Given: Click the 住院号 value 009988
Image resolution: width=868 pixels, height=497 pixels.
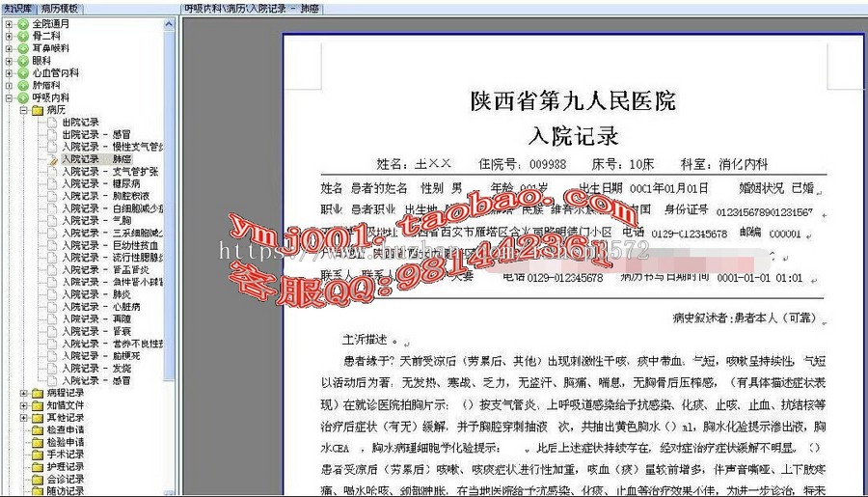Looking at the screenshot, I should 548,165.
